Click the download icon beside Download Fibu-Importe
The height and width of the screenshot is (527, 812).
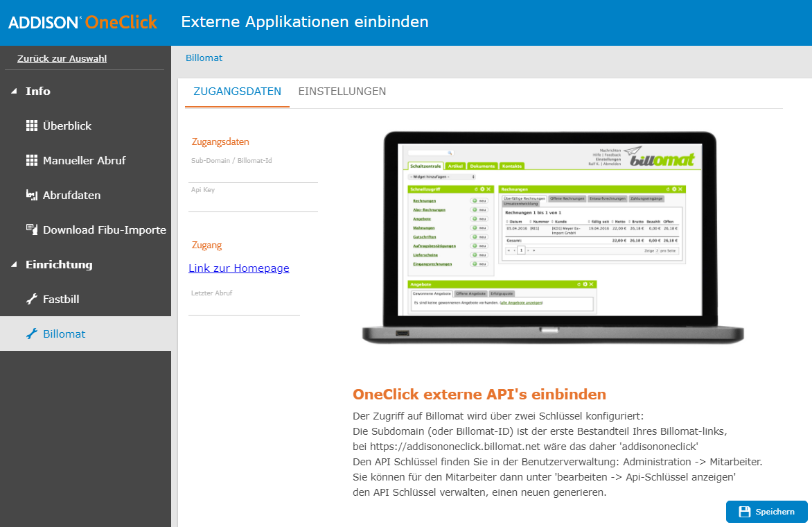click(32, 230)
